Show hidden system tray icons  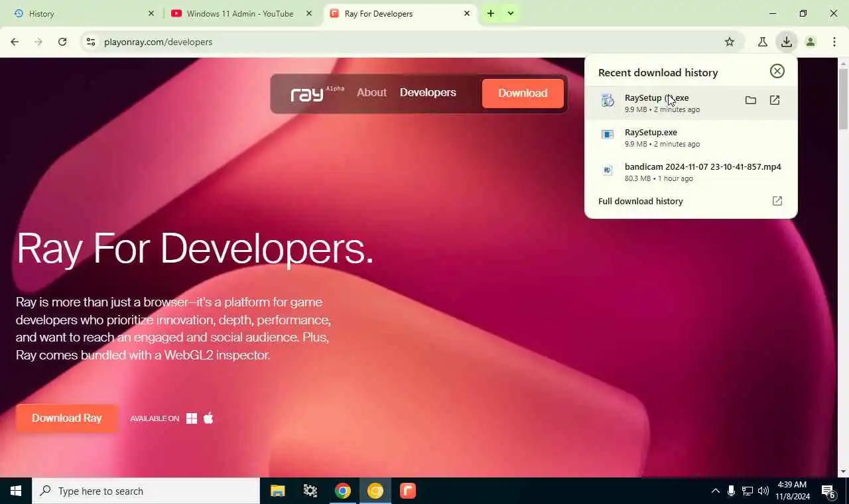point(715,491)
